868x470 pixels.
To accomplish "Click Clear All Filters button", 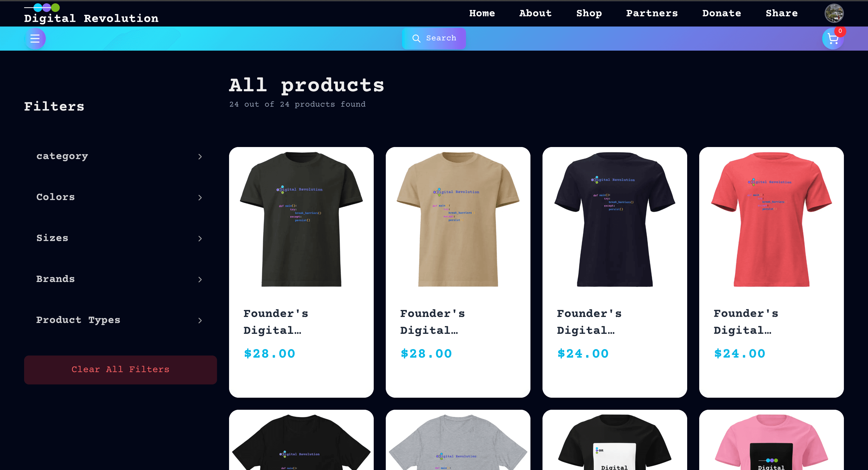I will click(x=120, y=370).
